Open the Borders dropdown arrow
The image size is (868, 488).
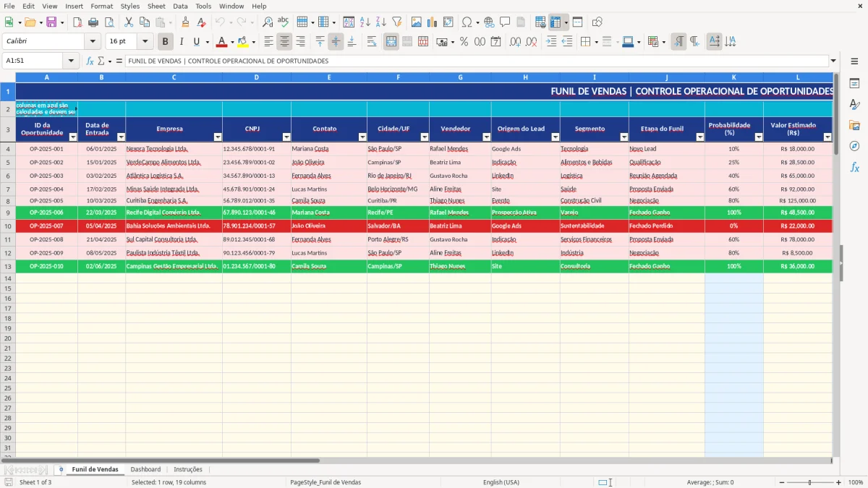[x=595, y=42]
